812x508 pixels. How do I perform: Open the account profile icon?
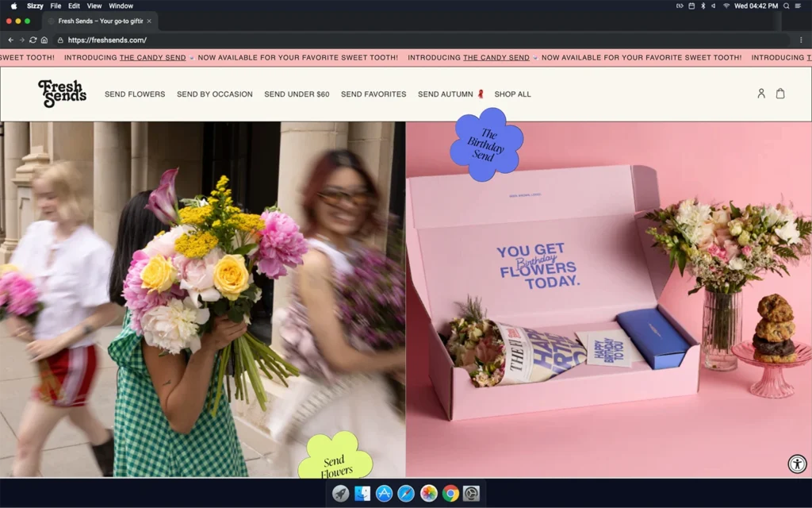pos(761,94)
